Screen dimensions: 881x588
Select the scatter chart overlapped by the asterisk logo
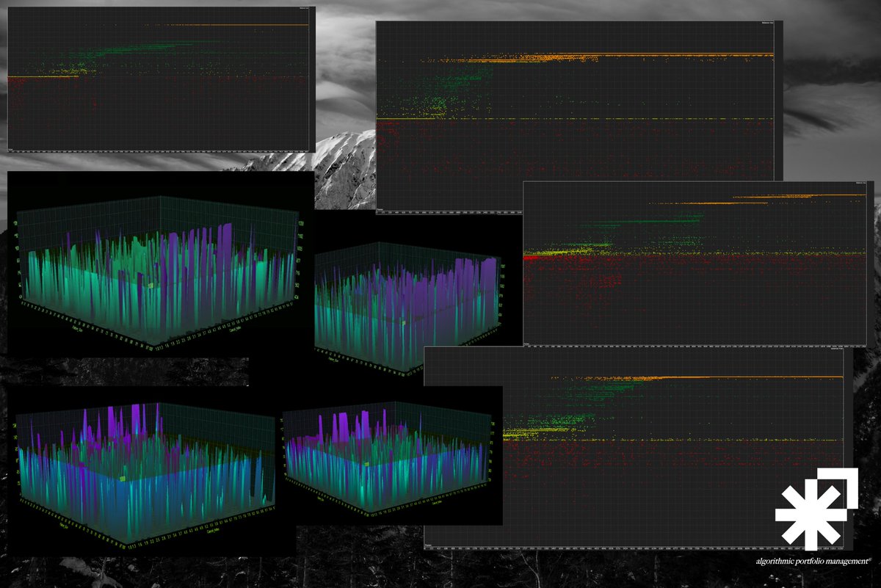(639, 448)
